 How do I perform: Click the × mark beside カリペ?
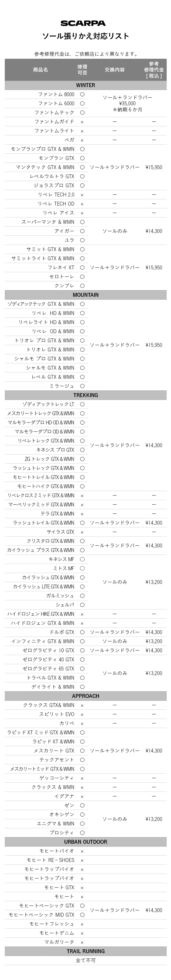[x=82, y=724]
